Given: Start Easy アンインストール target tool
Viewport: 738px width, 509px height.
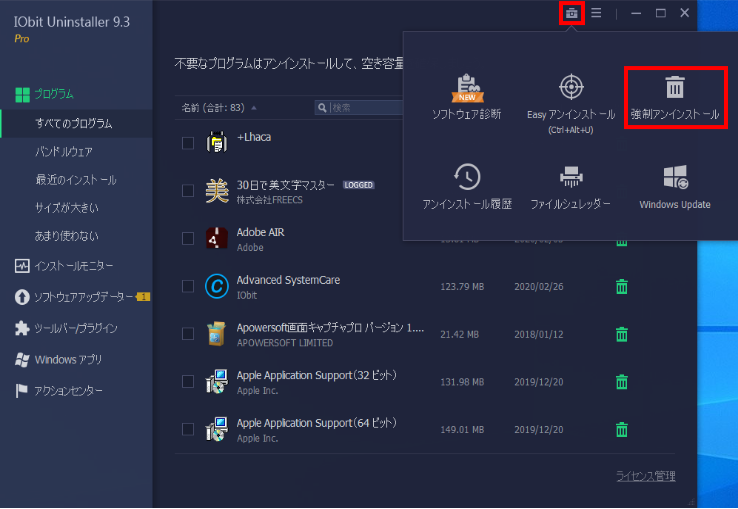Looking at the screenshot, I should (571, 104).
